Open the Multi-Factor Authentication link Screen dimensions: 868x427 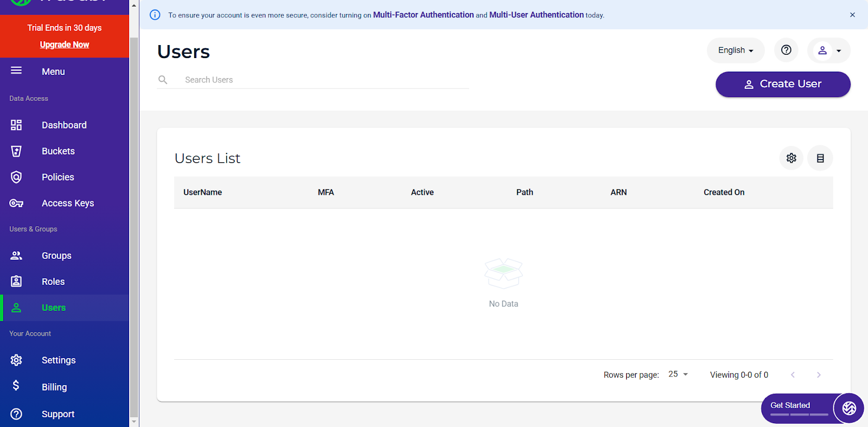tap(423, 15)
